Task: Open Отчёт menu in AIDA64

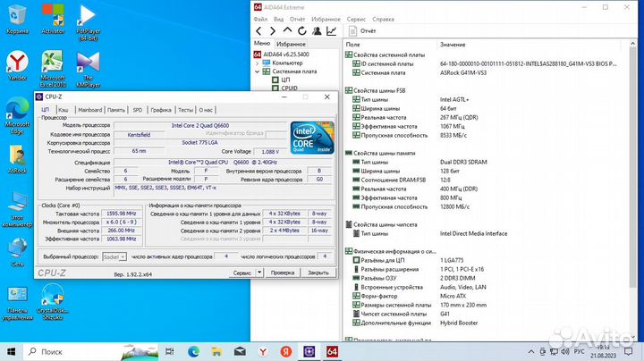Action: [297, 20]
